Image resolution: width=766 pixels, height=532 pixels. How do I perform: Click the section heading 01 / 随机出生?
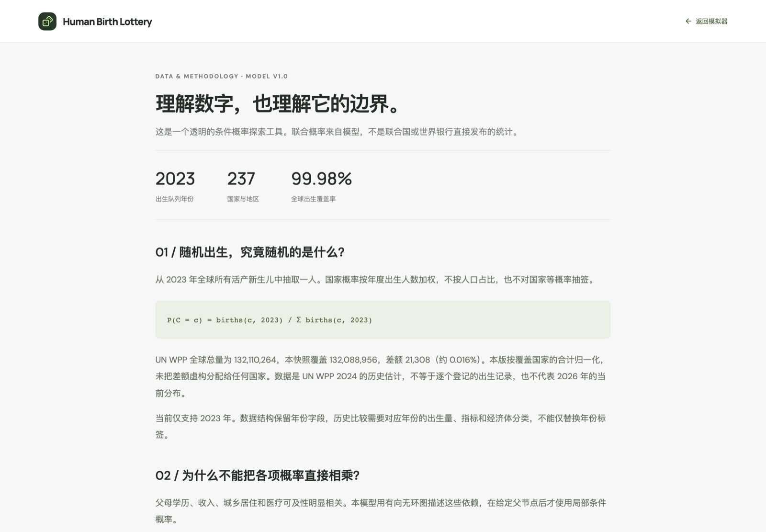coord(250,252)
